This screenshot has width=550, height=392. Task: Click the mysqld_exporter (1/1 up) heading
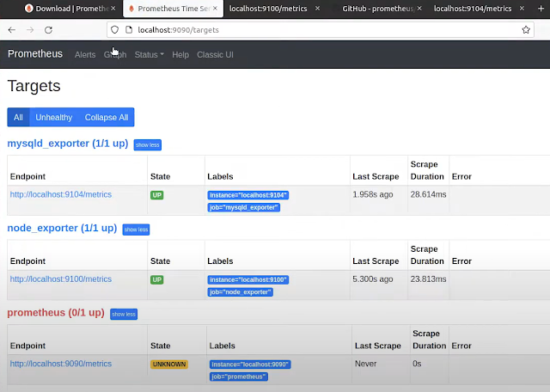pos(68,144)
